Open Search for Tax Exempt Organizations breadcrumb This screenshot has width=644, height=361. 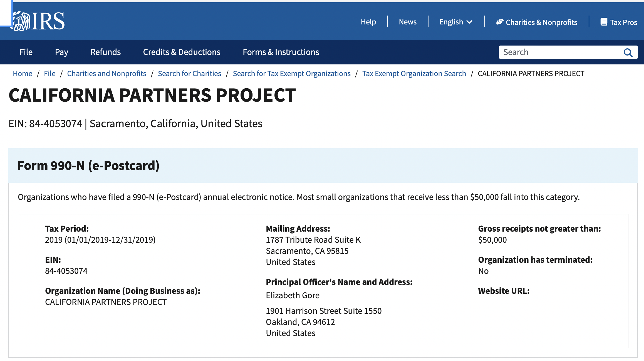(x=292, y=74)
